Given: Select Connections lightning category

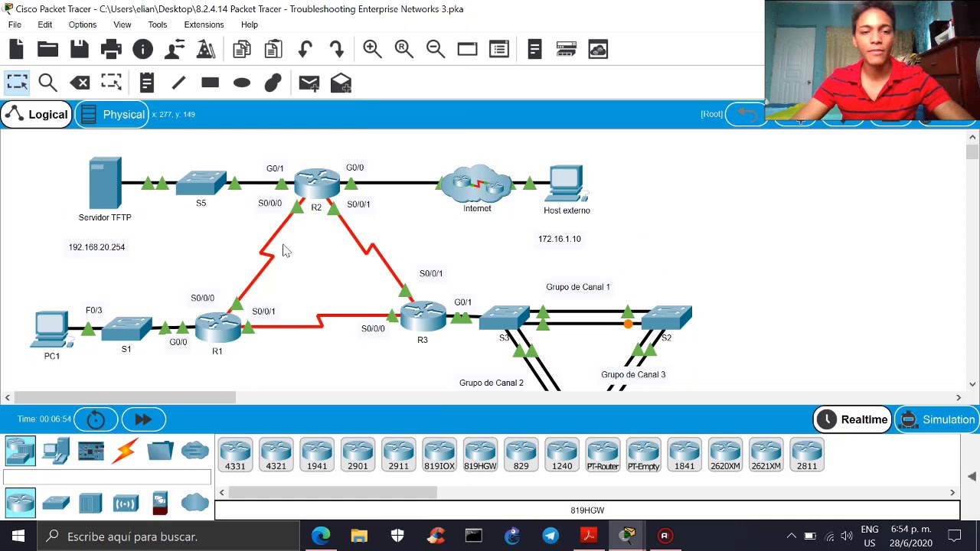Looking at the screenshot, I should (x=126, y=451).
